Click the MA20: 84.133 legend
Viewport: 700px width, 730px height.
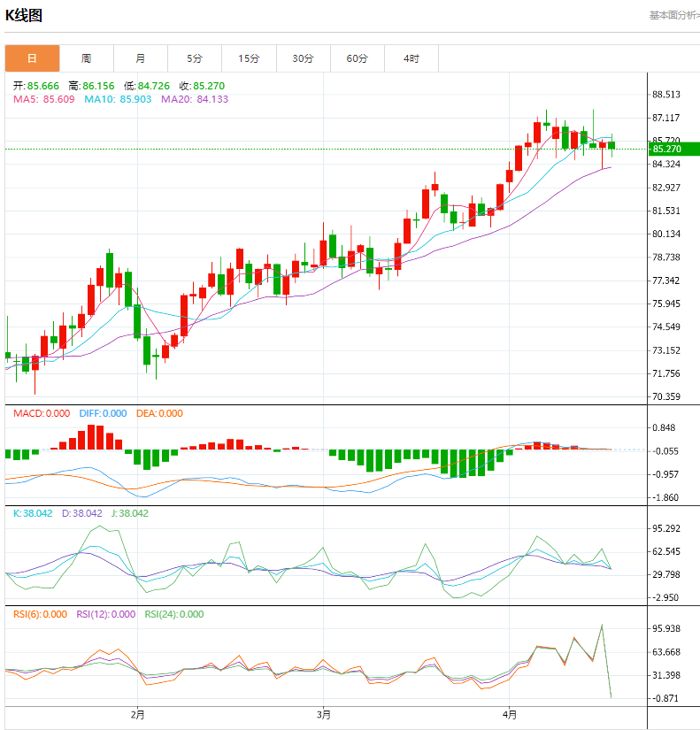[x=195, y=99]
